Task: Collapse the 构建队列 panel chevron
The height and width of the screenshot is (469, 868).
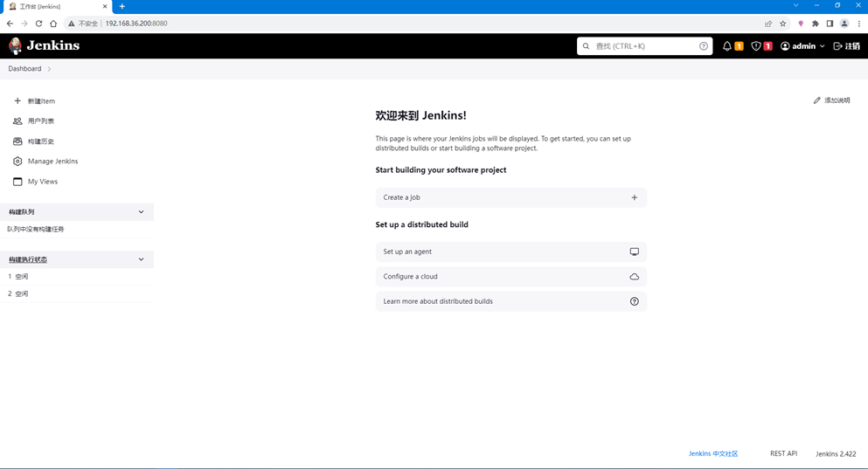Action: 141,212
